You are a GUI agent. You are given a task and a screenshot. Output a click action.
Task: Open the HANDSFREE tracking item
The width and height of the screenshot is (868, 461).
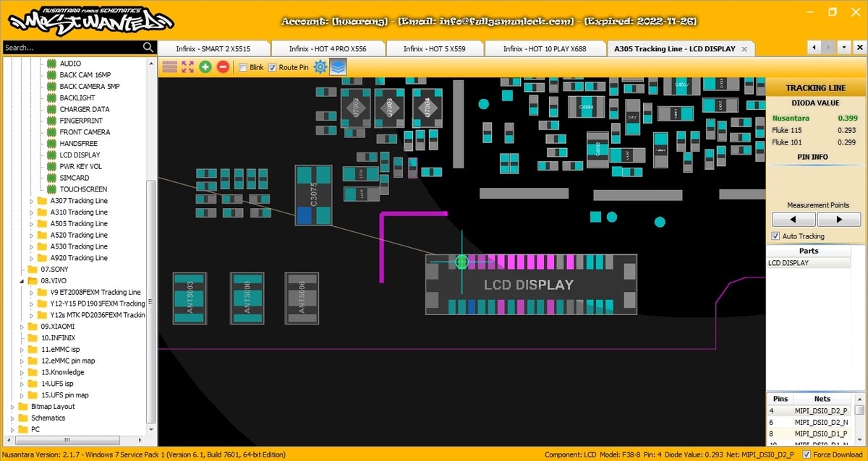tap(78, 144)
